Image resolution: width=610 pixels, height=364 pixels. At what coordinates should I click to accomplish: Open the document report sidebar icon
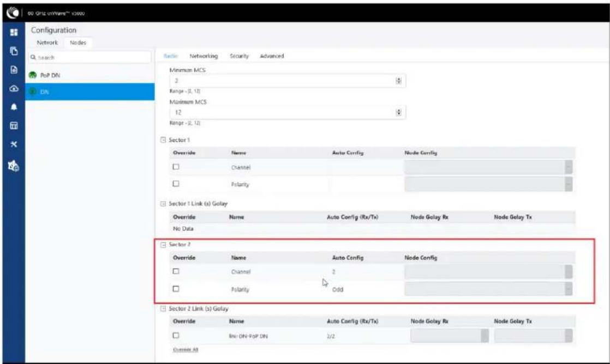tap(14, 70)
